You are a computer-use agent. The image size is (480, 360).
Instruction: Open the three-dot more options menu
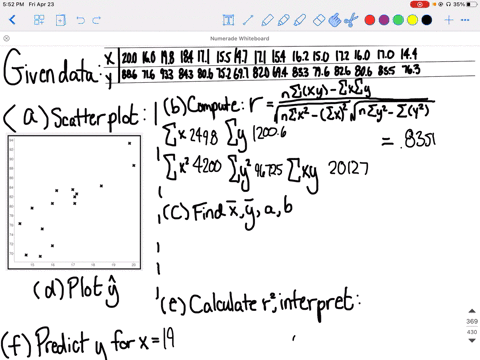[465, 20]
